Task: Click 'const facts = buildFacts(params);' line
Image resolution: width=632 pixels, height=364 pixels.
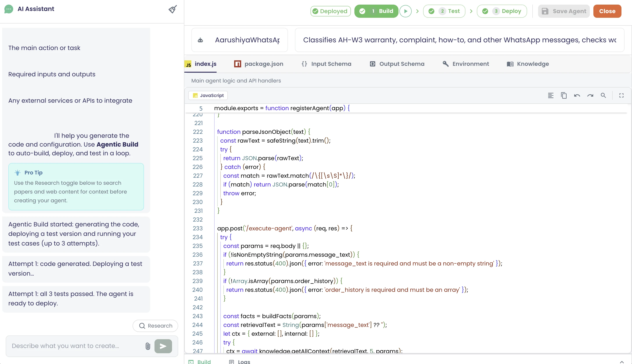Action: coord(272,316)
